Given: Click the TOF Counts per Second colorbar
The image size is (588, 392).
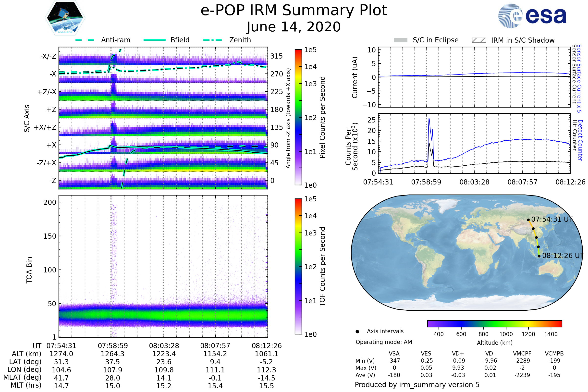Looking at the screenshot, I should click(298, 266).
